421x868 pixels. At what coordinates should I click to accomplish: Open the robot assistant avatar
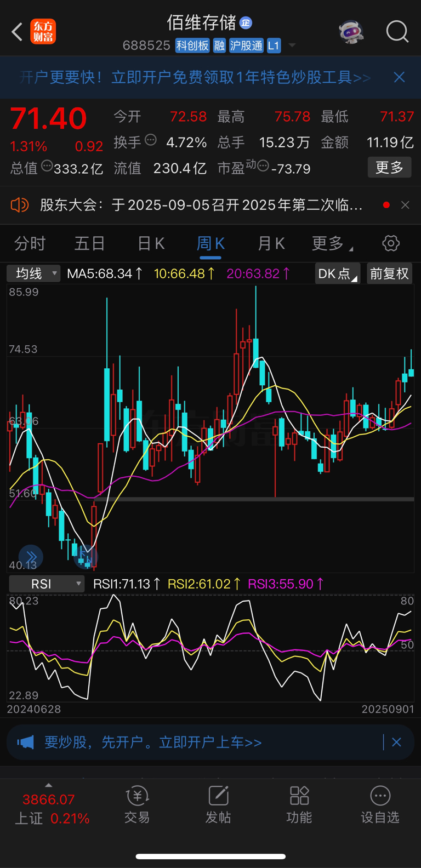351,32
